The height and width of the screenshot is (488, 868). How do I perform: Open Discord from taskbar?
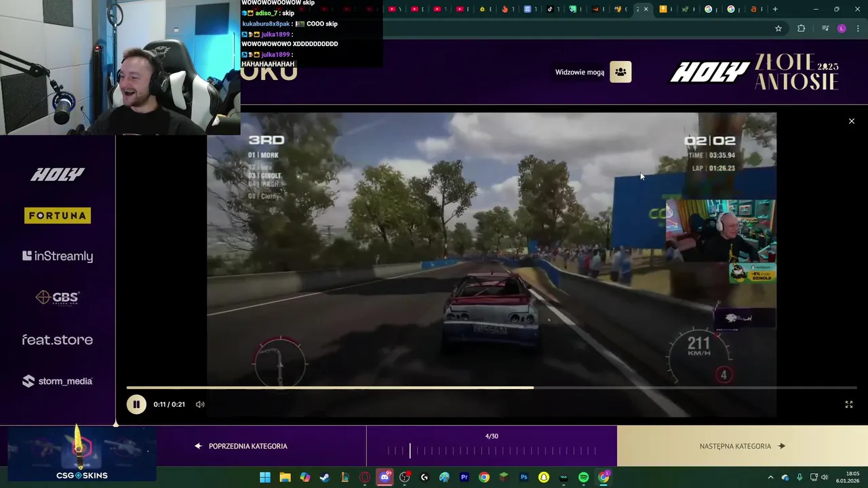(x=384, y=477)
